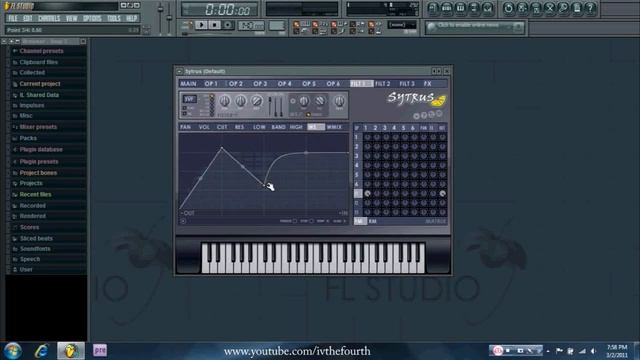This screenshot has height=360, width=640.
Task: Click matrix knob in row 1 column 1
Action: point(367,137)
